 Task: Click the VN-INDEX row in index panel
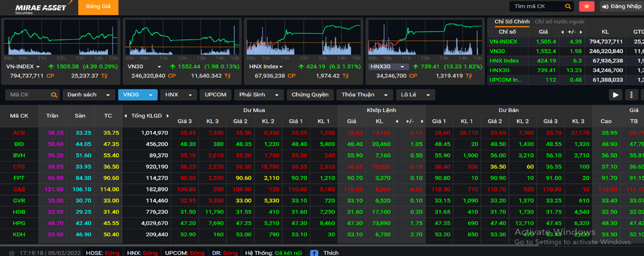point(566,41)
